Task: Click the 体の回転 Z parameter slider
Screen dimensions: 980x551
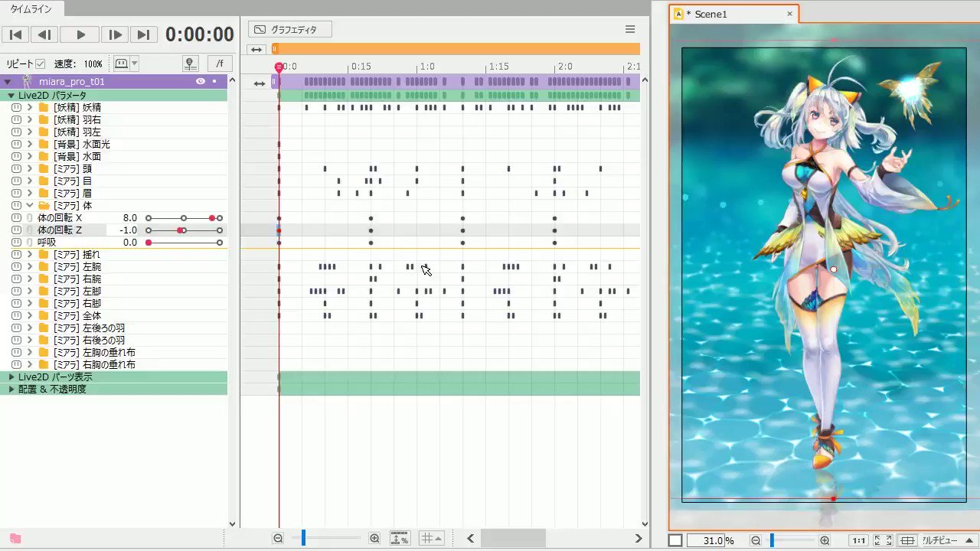Action: click(x=184, y=230)
